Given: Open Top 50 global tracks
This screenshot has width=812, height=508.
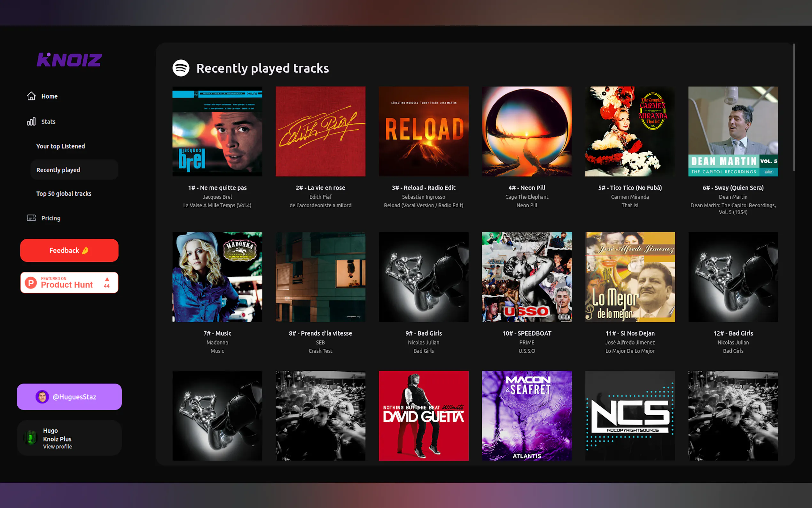Looking at the screenshot, I should pos(64,194).
